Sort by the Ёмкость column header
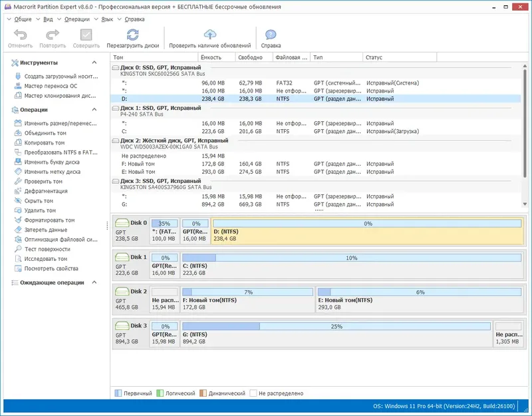This screenshot has width=532, height=416. (211, 58)
